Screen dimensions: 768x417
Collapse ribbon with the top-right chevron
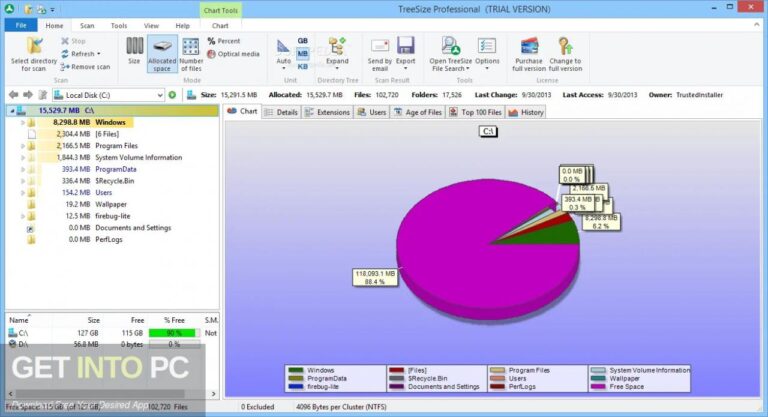pos(757,25)
